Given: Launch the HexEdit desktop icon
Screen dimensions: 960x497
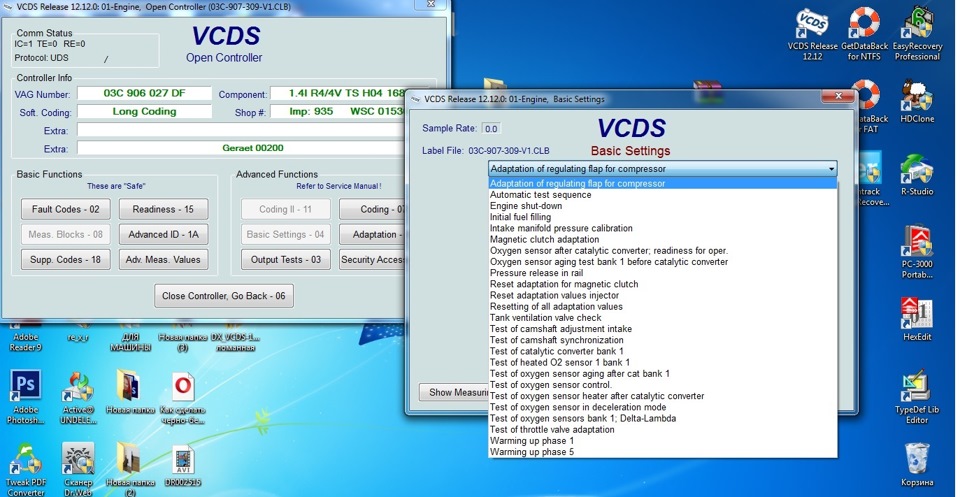Looking at the screenshot, I should point(917,319).
